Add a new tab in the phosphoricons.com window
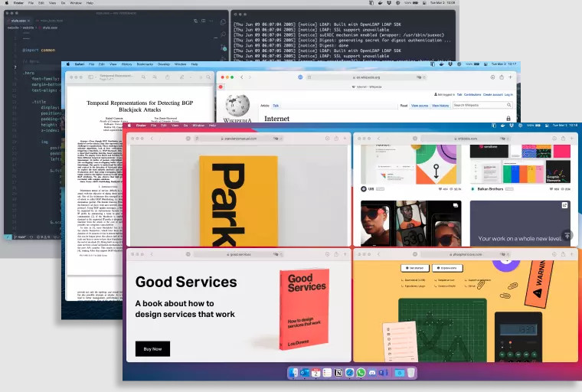This screenshot has height=392, width=582. [x=571, y=254]
